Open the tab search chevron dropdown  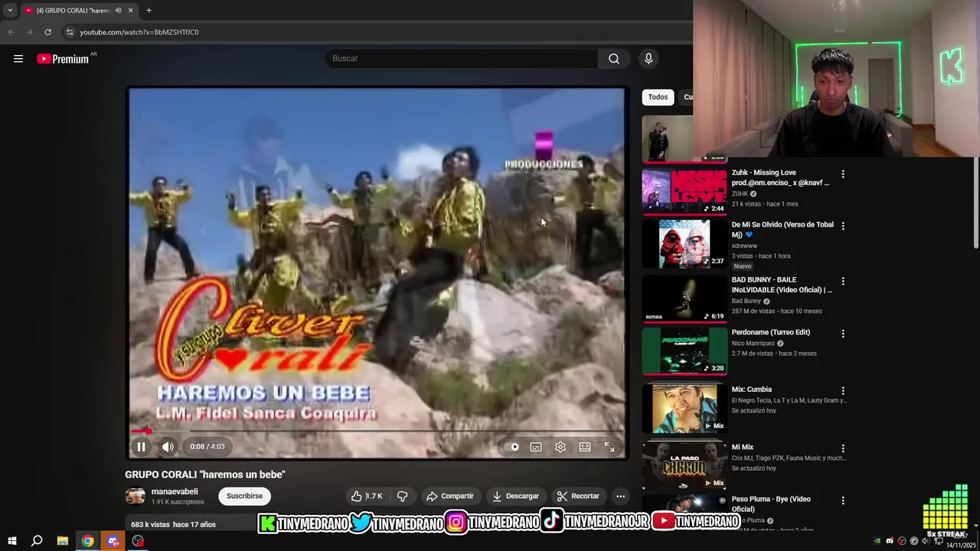10,11
